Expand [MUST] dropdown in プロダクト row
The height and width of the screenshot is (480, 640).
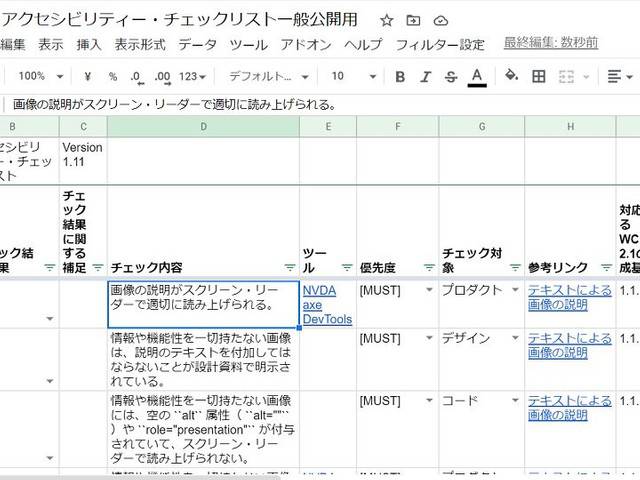[429, 290]
